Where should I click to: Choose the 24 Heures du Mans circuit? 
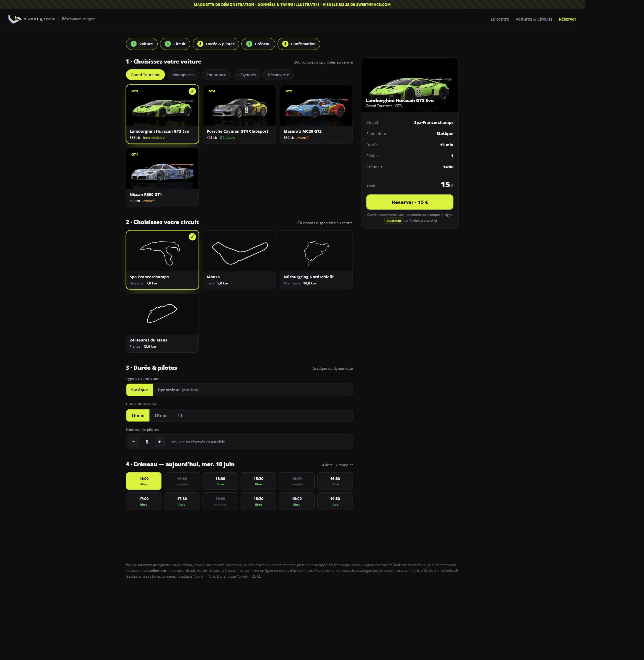tap(162, 323)
